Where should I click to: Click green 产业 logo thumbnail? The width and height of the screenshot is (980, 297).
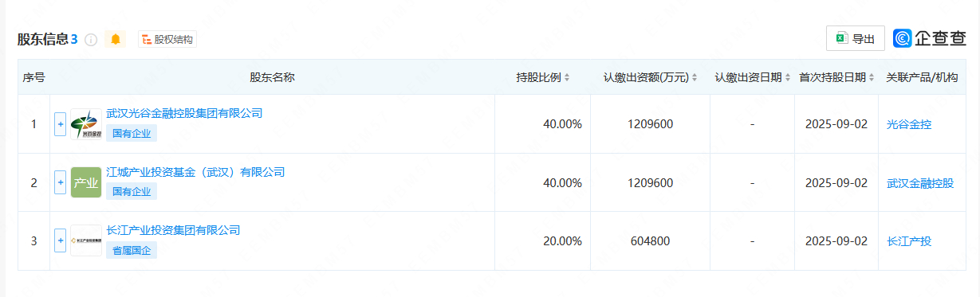click(86, 182)
